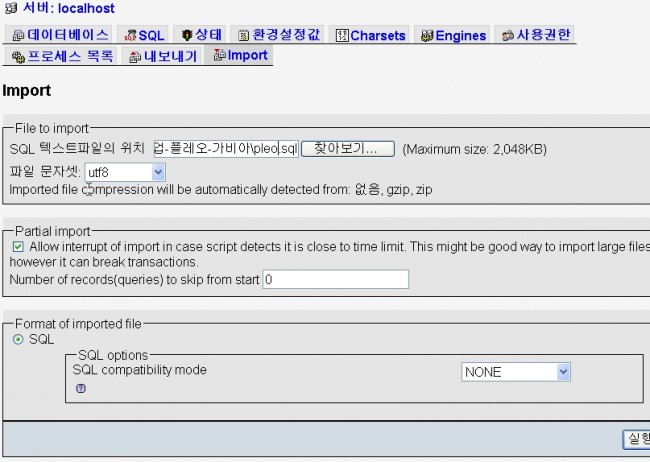This screenshot has width=650, height=462.
Task: Toggle Allow interrupt of import checkbox
Action: (x=18, y=247)
